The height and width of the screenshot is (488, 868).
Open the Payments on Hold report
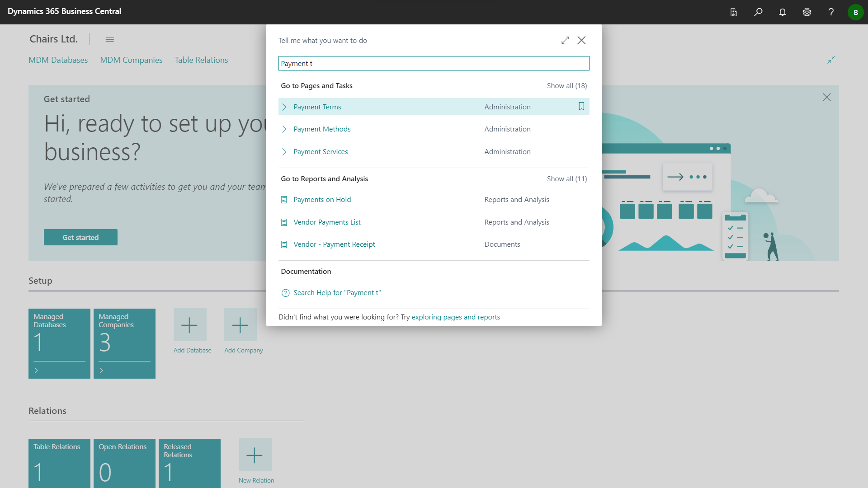click(322, 200)
